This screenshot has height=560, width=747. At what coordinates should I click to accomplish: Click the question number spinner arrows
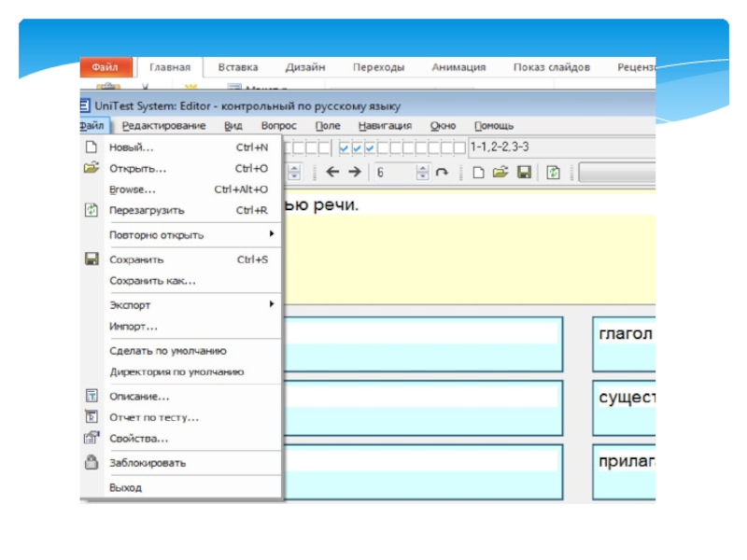423,173
